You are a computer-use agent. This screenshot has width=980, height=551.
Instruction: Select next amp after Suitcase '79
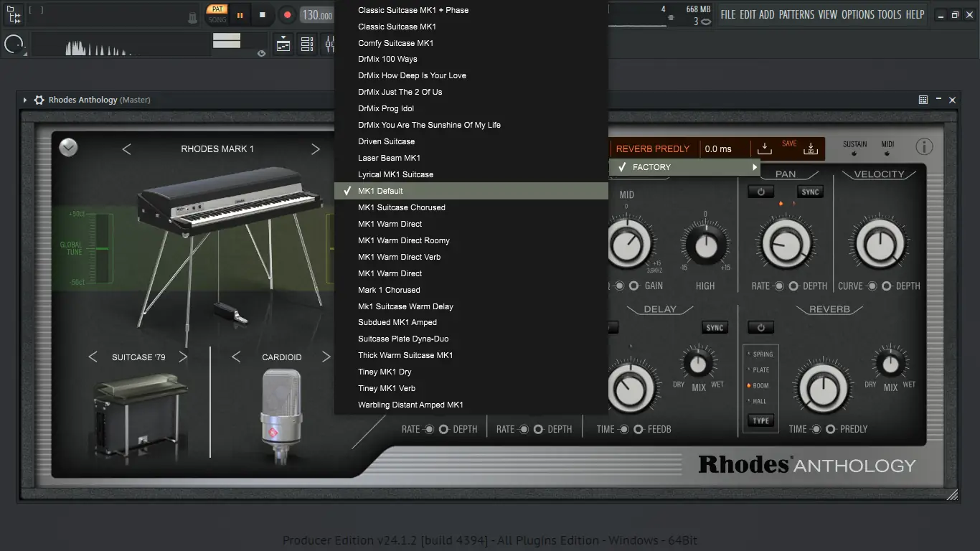pyautogui.click(x=183, y=357)
